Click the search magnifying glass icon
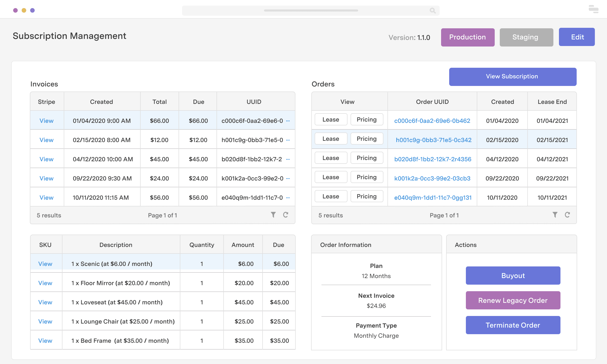The image size is (607, 364). [x=432, y=11]
